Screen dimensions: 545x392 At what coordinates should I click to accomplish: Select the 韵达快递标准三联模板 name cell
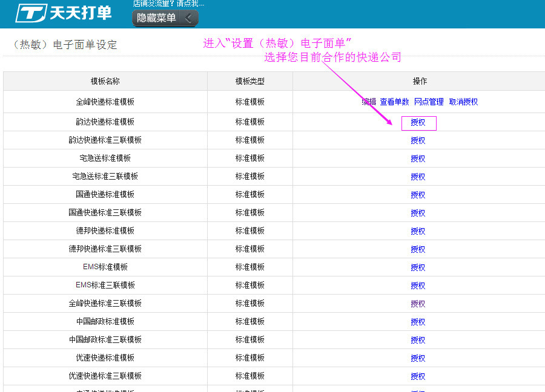(x=105, y=140)
